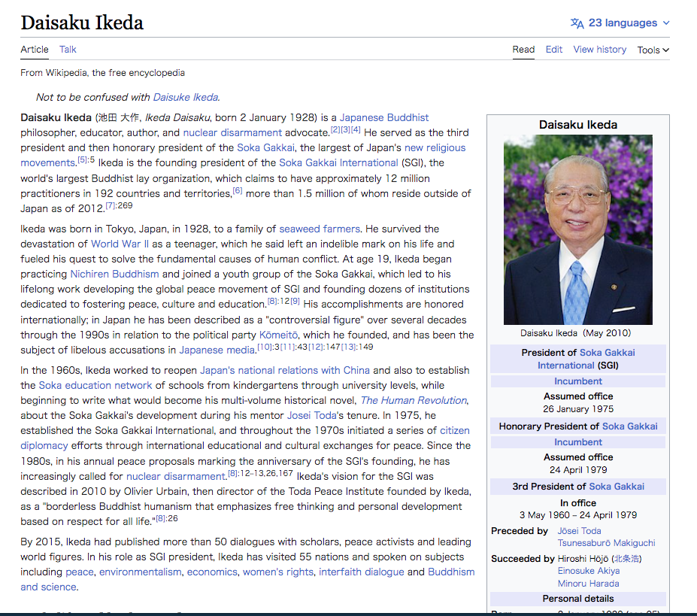697x616 pixels.
Task: Follow the interfaith dialogue link
Action: [x=362, y=572]
